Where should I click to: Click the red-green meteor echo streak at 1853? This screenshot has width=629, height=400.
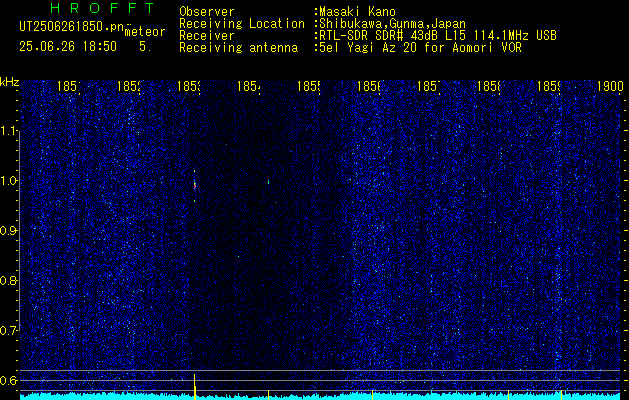click(195, 185)
